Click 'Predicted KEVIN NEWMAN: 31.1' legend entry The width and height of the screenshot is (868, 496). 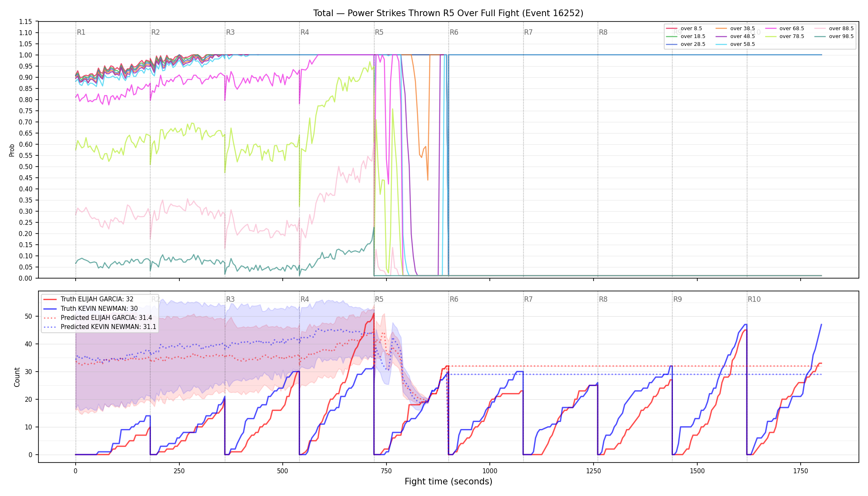(100, 327)
